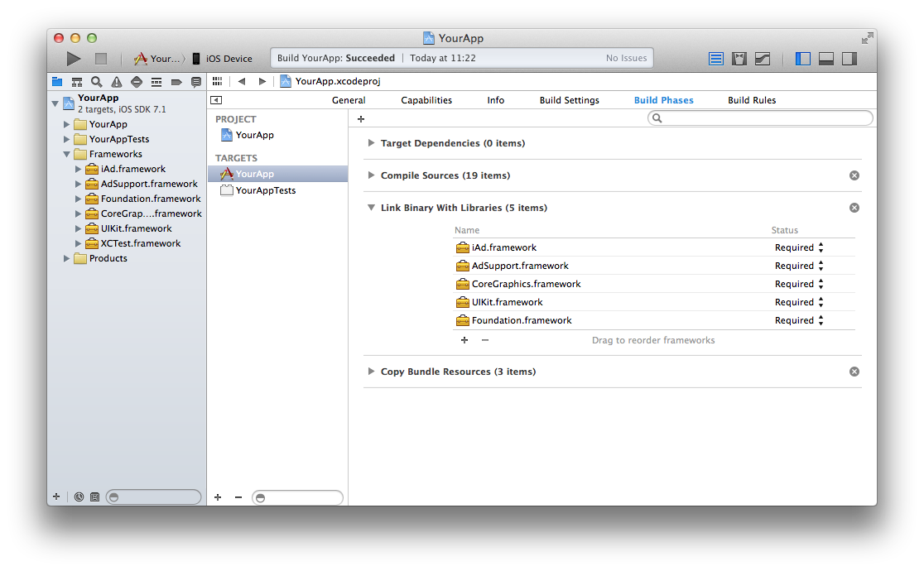Open the Find navigator magnifier icon
The image size is (924, 571).
point(97,82)
